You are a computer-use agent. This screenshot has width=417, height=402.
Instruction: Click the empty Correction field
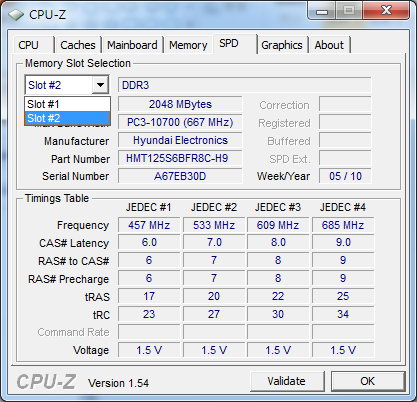[345, 104]
